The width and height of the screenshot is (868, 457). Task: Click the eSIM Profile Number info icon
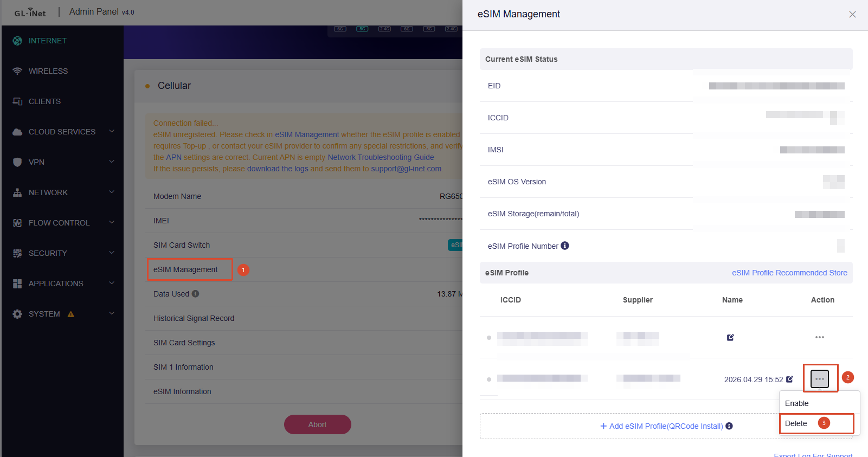coord(565,246)
